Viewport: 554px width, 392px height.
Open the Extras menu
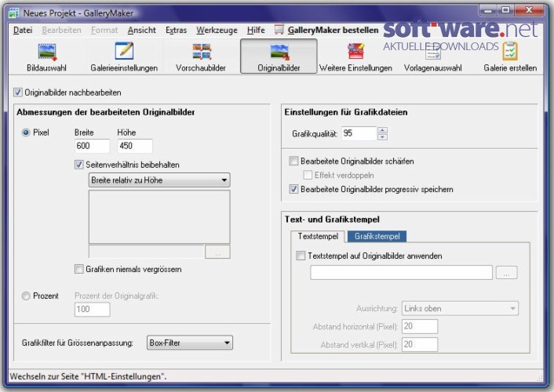[x=176, y=31]
